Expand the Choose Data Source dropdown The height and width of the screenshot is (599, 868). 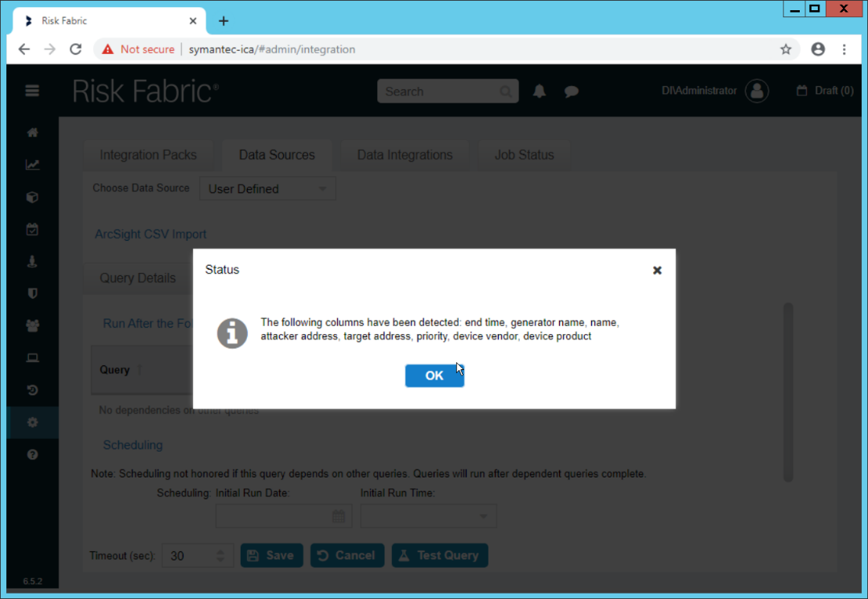267,189
